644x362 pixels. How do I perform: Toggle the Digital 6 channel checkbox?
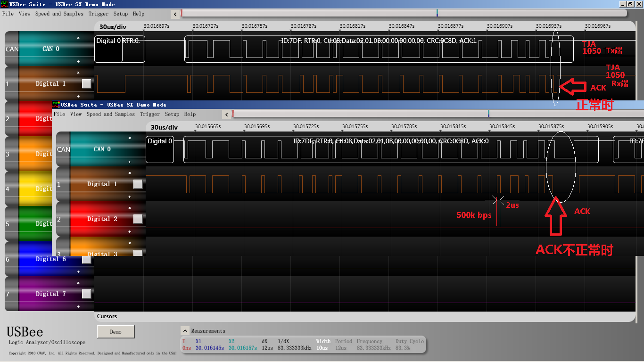(x=86, y=259)
